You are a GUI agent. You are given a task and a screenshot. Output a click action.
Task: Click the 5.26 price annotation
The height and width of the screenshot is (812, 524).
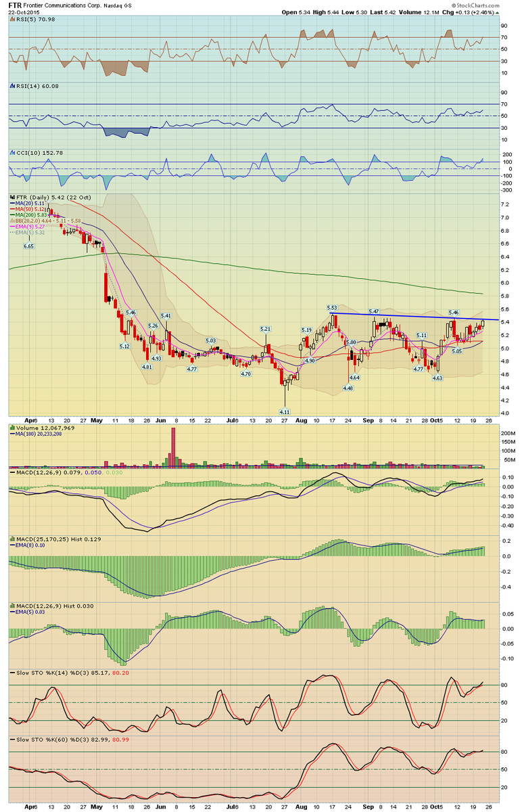point(153,325)
